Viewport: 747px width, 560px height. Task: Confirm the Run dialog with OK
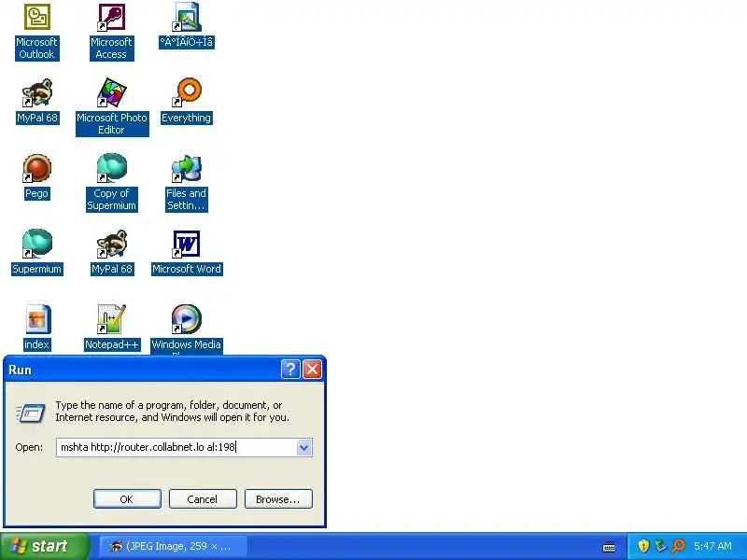(x=127, y=499)
